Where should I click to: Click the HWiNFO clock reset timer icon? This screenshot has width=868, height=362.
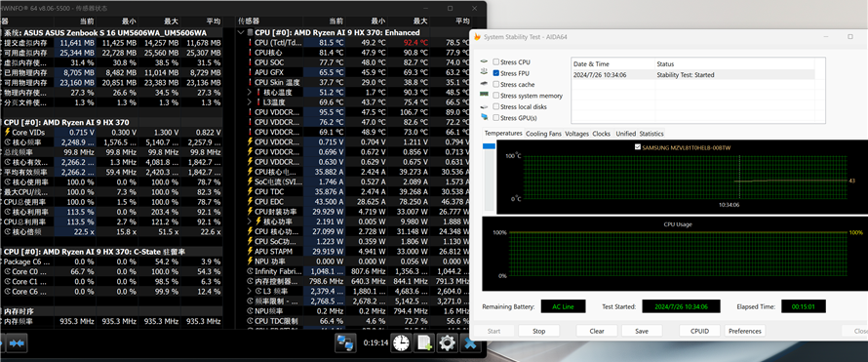402,343
